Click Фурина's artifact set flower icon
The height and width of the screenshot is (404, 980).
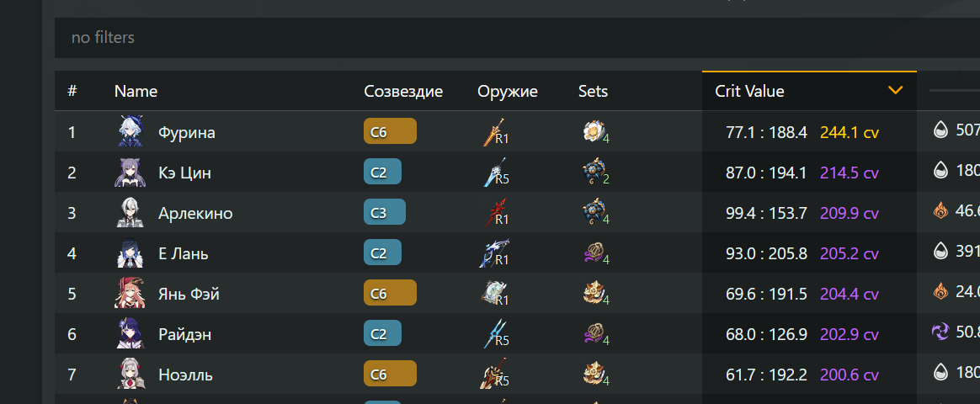click(x=593, y=131)
